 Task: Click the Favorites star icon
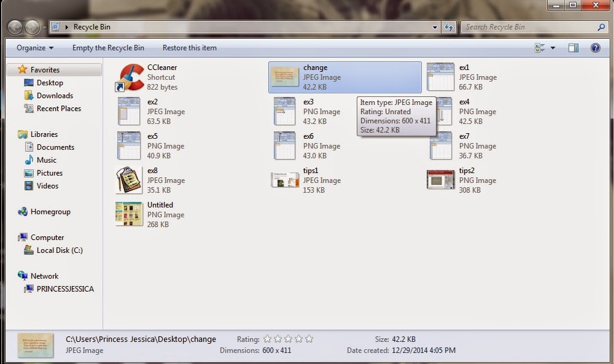click(x=23, y=69)
